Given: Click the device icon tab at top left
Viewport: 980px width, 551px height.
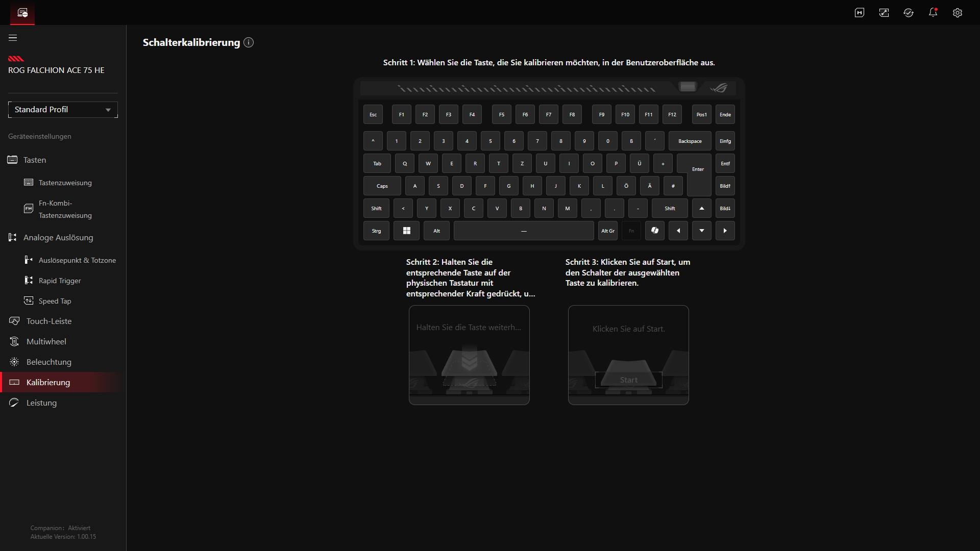Looking at the screenshot, I should 22,13.
